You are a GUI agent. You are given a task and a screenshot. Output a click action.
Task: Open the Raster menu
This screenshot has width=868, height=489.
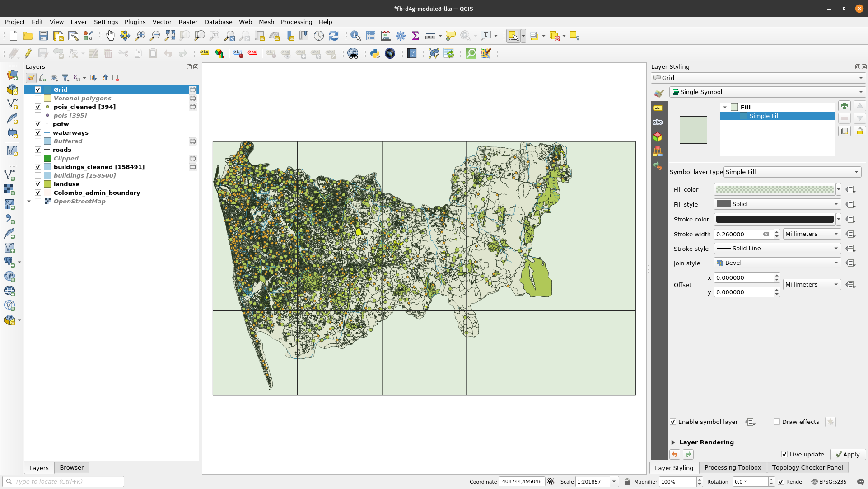(188, 22)
